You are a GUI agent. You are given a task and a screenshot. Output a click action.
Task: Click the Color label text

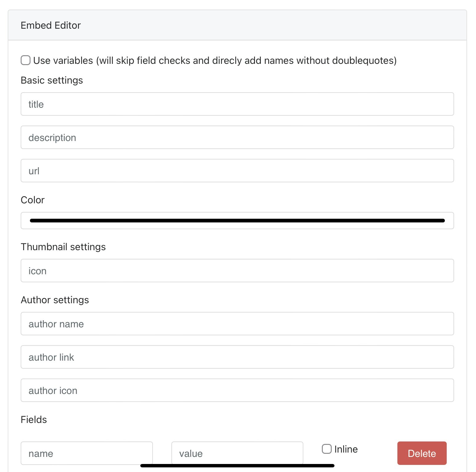[x=33, y=200]
